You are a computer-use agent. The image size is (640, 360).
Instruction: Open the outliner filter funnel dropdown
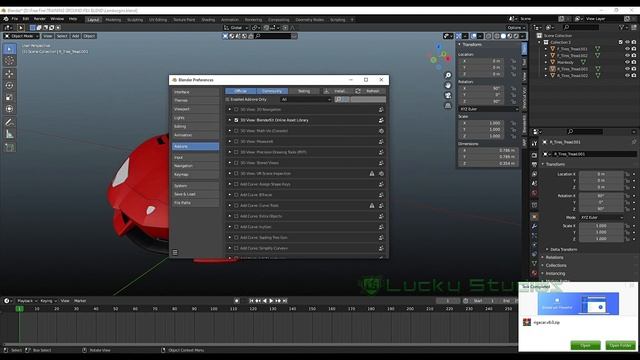pyautogui.click(x=623, y=27)
